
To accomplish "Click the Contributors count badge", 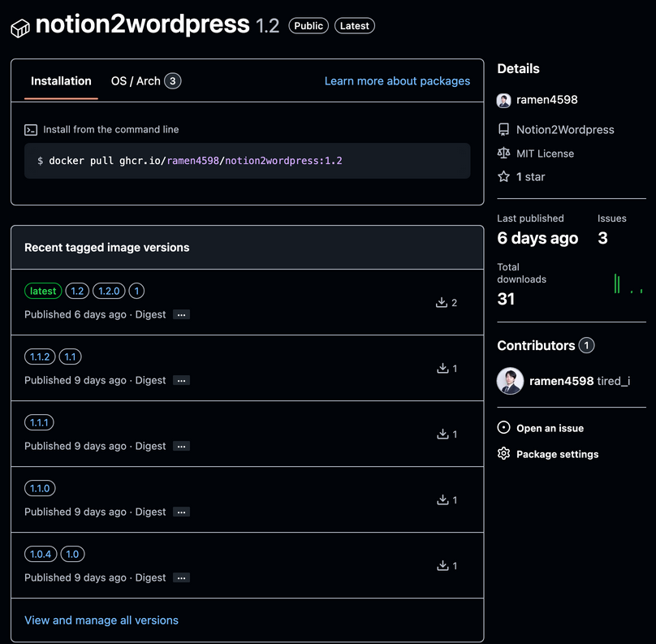I will point(586,345).
